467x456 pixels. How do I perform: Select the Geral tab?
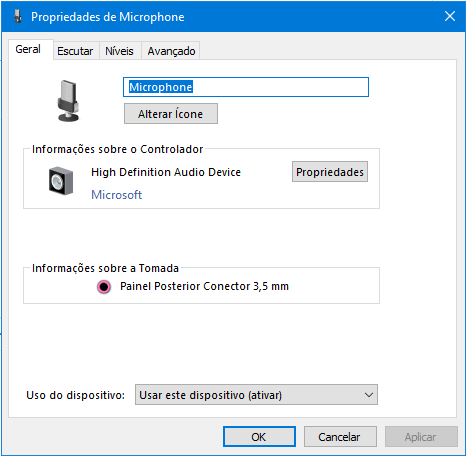[x=28, y=49]
